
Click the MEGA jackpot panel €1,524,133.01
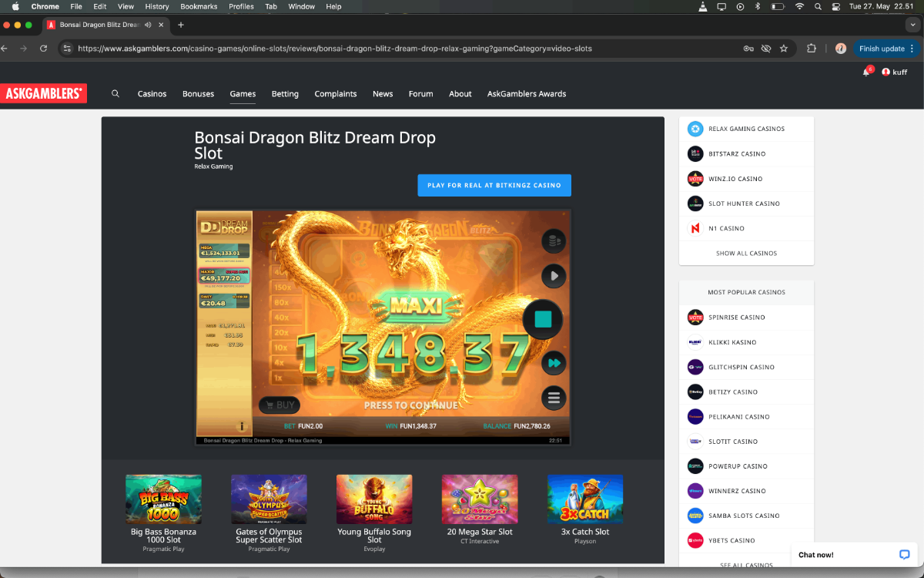coord(223,250)
